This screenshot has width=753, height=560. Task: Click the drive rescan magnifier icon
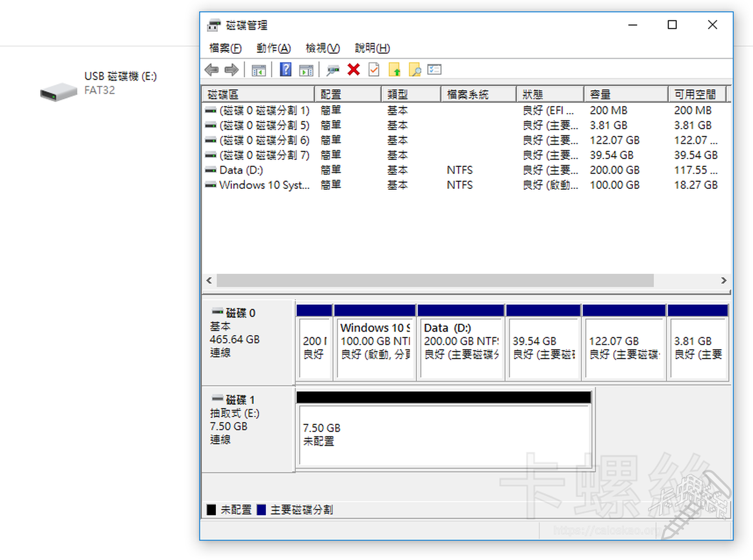[333, 70]
